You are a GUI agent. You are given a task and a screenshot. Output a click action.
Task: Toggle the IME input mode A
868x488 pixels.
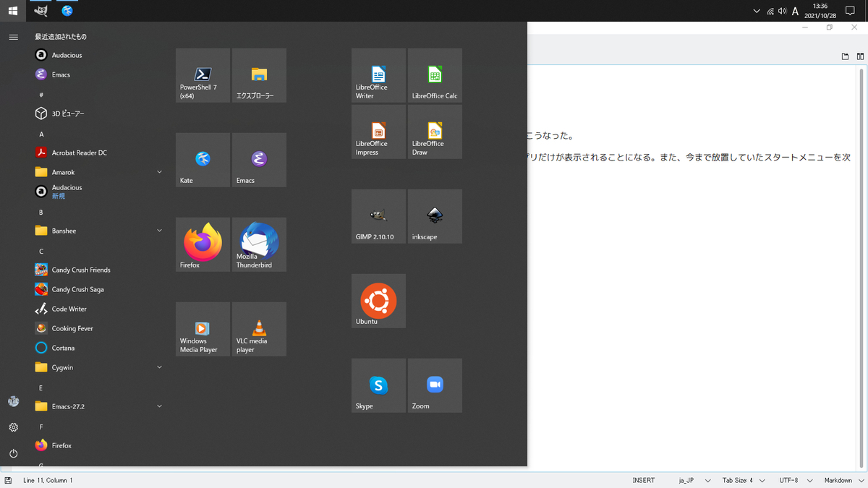pos(796,12)
